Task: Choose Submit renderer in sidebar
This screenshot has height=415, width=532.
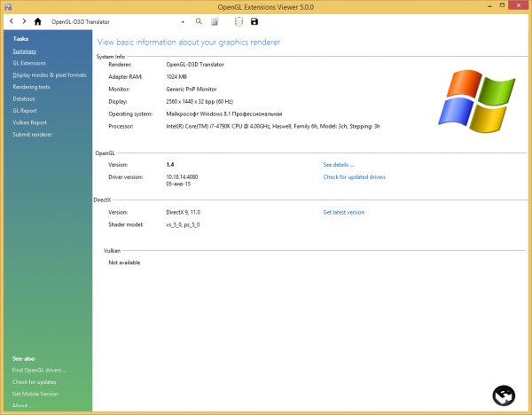Action: [32, 135]
